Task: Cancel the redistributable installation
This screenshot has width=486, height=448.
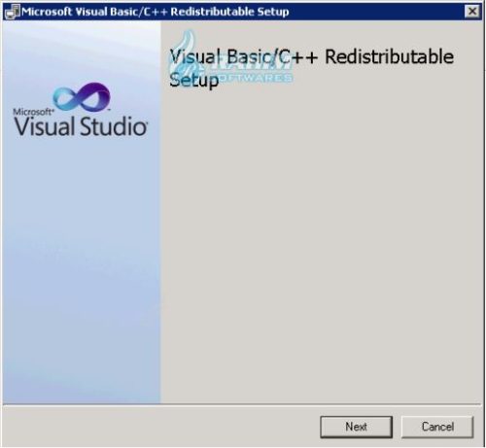Action: click(437, 427)
